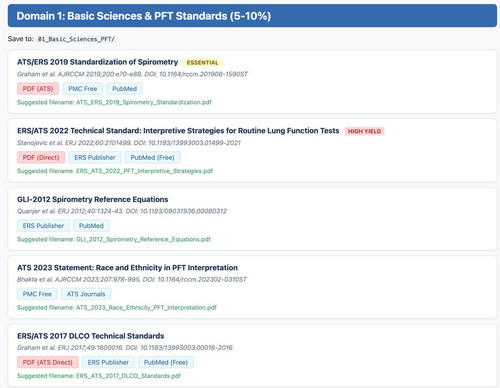Open PMC Free link for ATS/ERS 2019 Spirometry
Screen dimensions: 500x388
tap(83, 89)
